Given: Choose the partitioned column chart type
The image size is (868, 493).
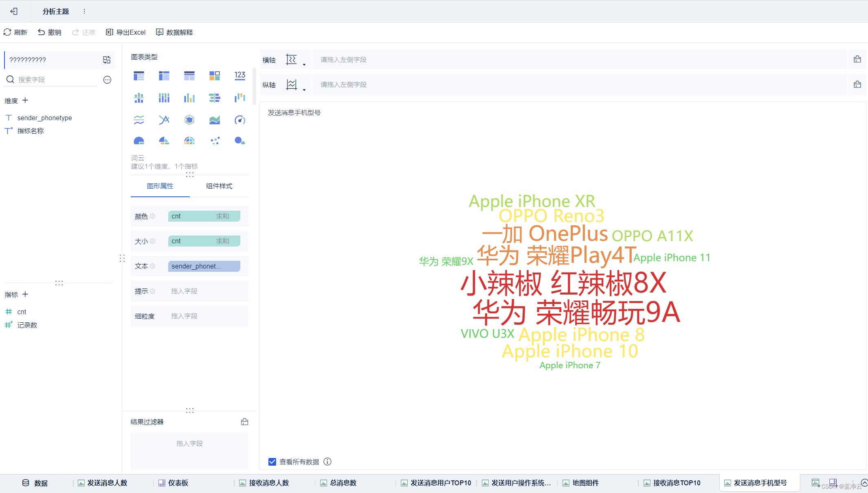Looking at the screenshot, I should click(139, 98).
